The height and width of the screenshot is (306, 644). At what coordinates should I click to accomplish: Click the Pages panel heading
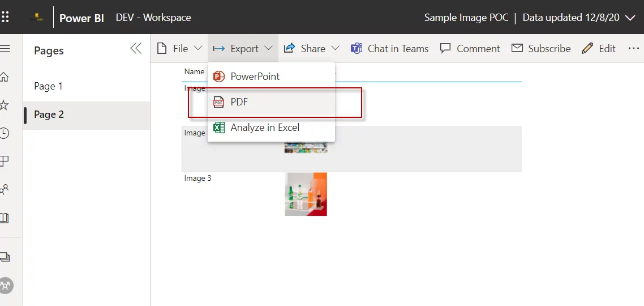point(49,50)
